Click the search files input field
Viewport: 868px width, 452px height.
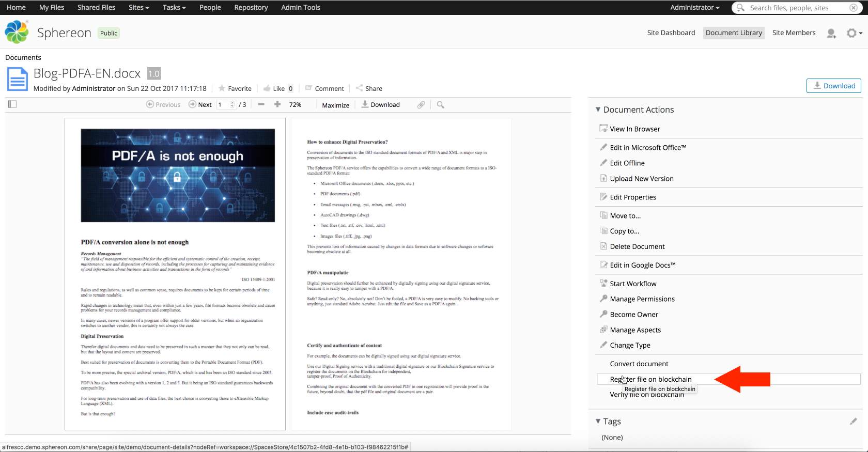coord(798,8)
